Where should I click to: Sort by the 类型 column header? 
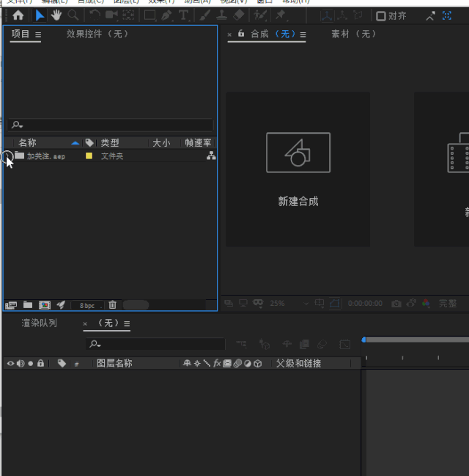[110, 143]
